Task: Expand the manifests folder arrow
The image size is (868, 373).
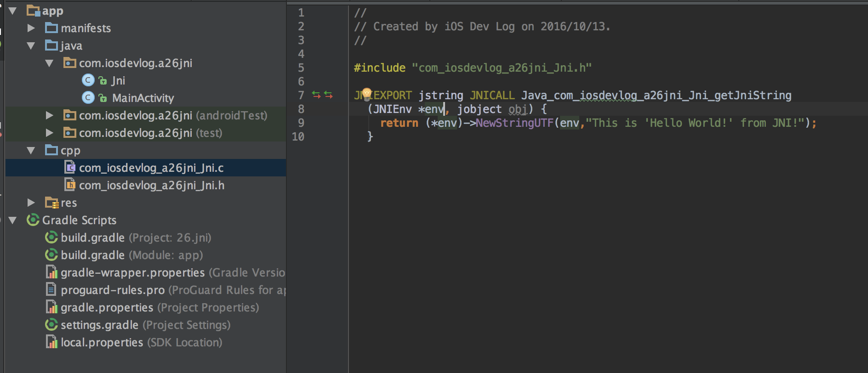Action: pos(31,28)
